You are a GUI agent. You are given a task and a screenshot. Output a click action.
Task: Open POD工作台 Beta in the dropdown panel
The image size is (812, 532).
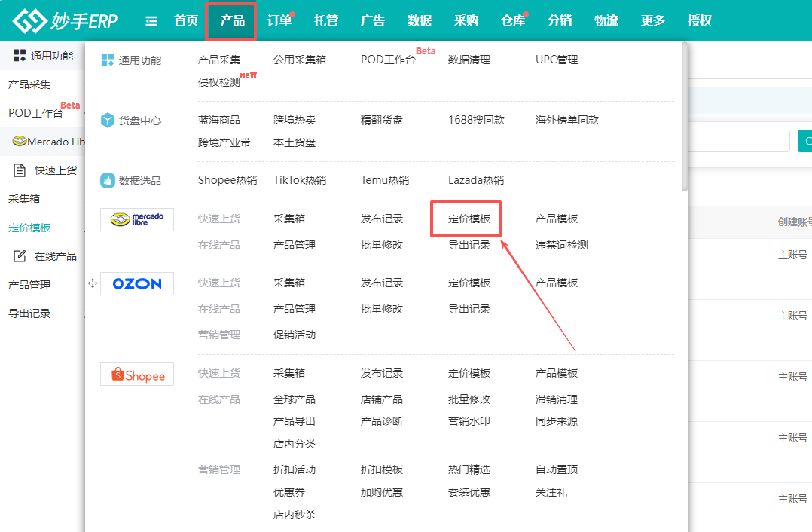[388, 60]
